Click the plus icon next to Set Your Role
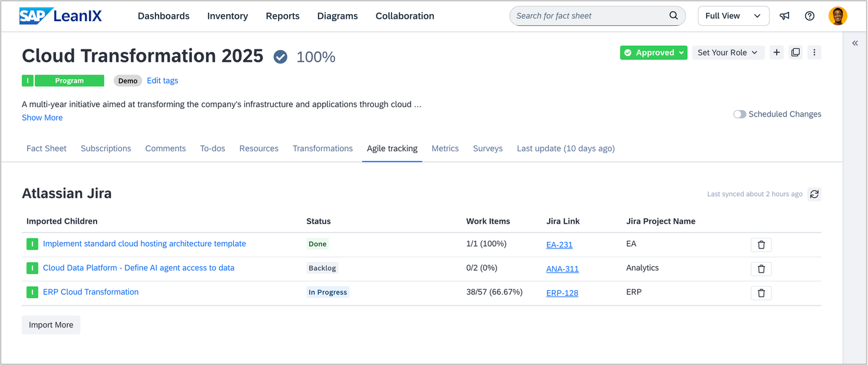 tap(777, 52)
